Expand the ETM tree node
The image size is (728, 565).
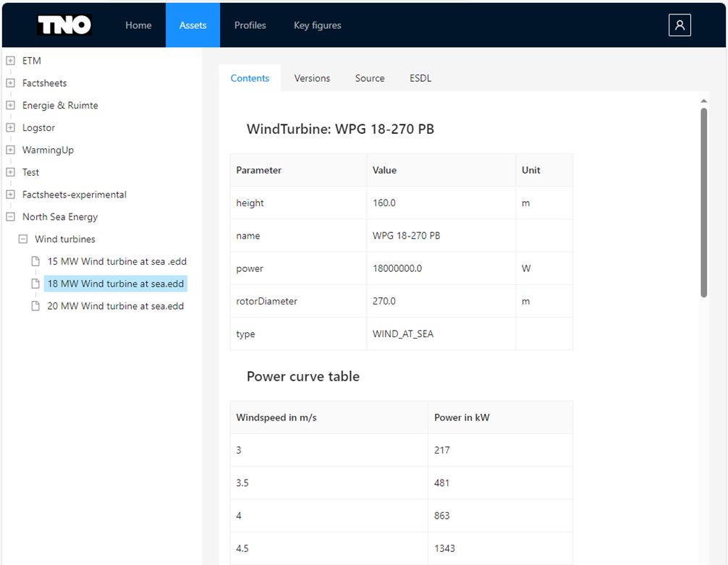pyautogui.click(x=10, y=61)
